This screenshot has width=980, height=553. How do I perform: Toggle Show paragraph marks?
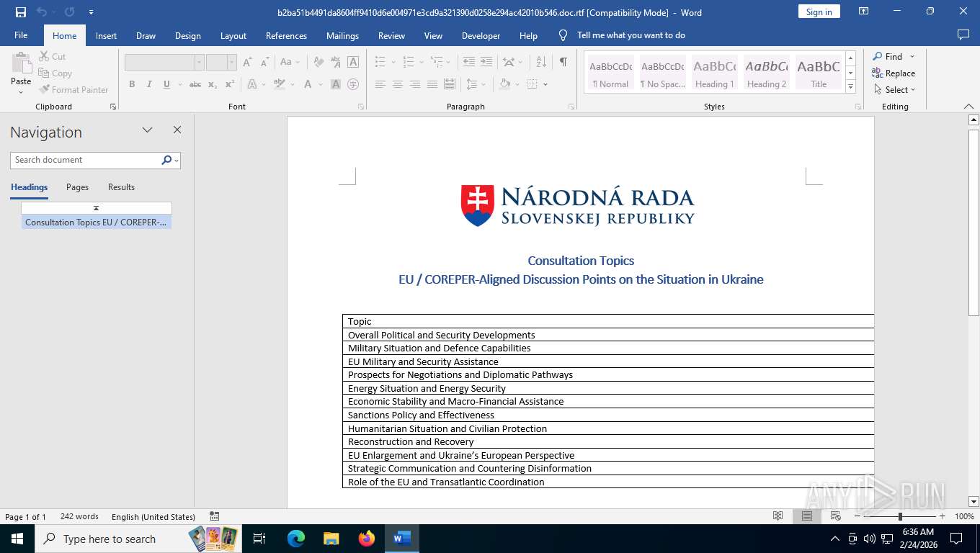click(x=563, y=63)
